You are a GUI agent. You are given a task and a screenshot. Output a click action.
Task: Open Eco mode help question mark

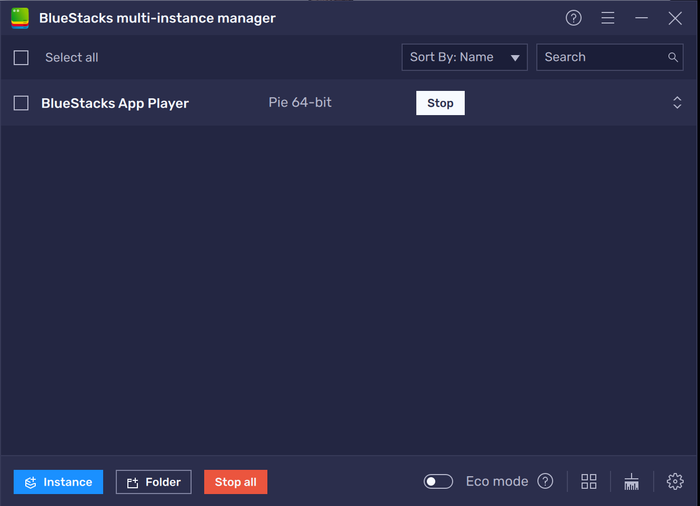click(545, 481)
